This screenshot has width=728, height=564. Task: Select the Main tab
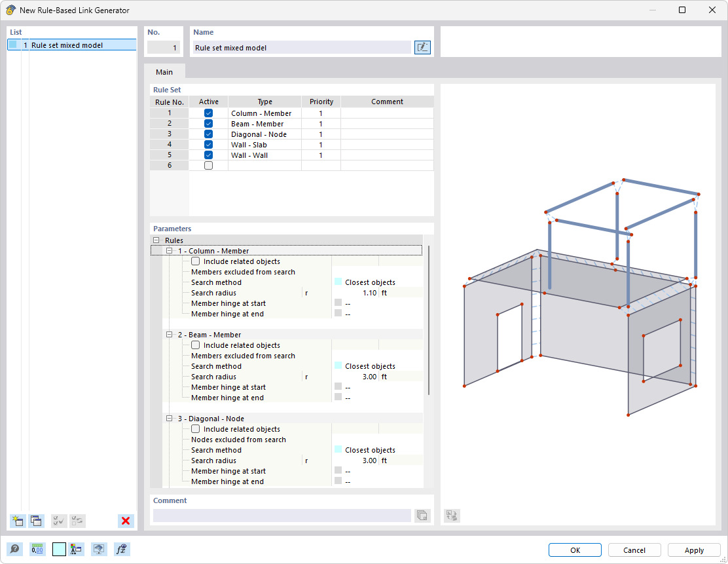point(164,72)
